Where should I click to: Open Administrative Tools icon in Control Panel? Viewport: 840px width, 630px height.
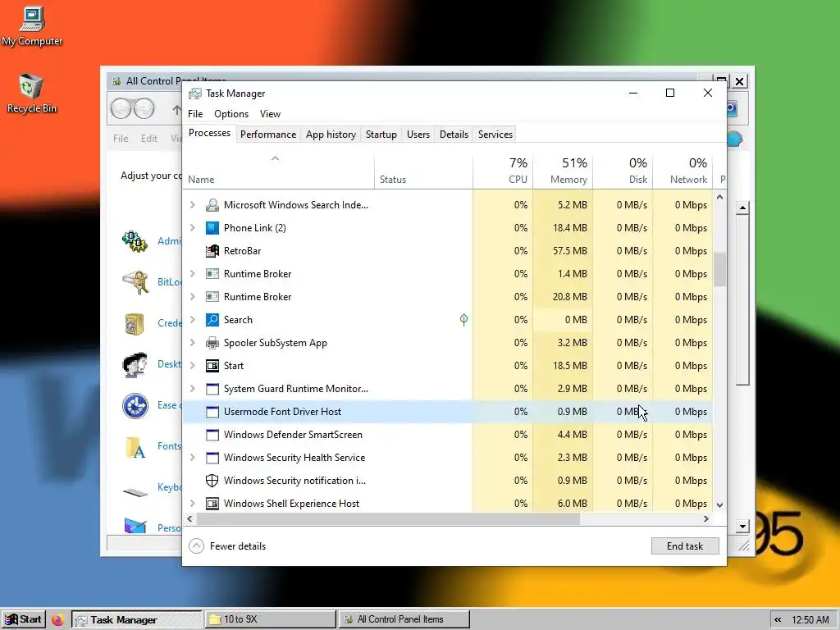(x=135, y=242)
